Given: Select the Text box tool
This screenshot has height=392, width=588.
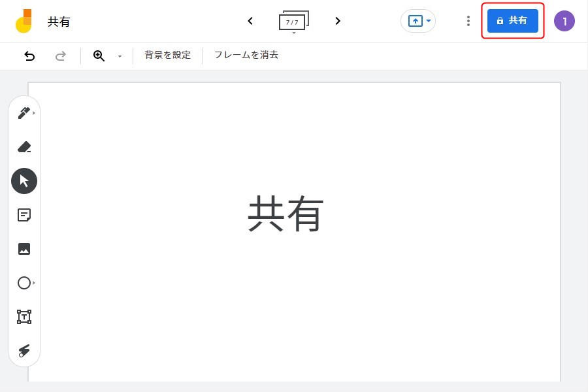Looking at the screenshot, I should (x=24, y=317).
